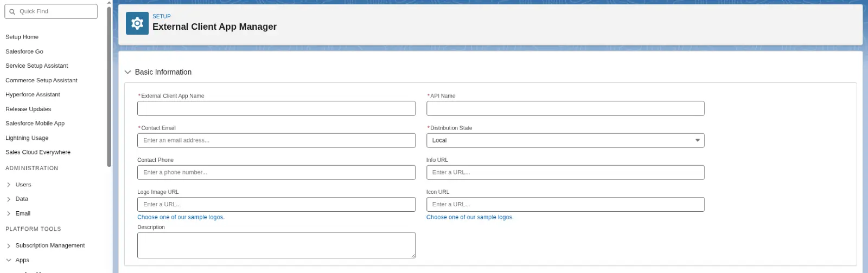Click the Icon URL field

tap(565, 204)
